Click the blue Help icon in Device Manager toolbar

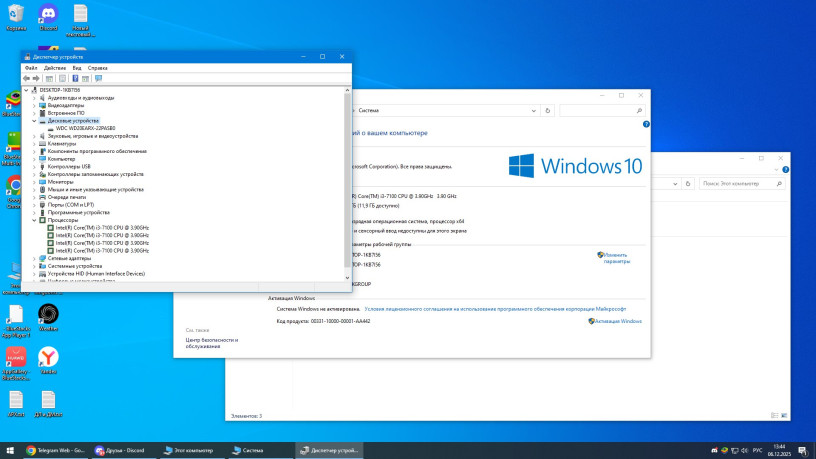pos(74,78)
